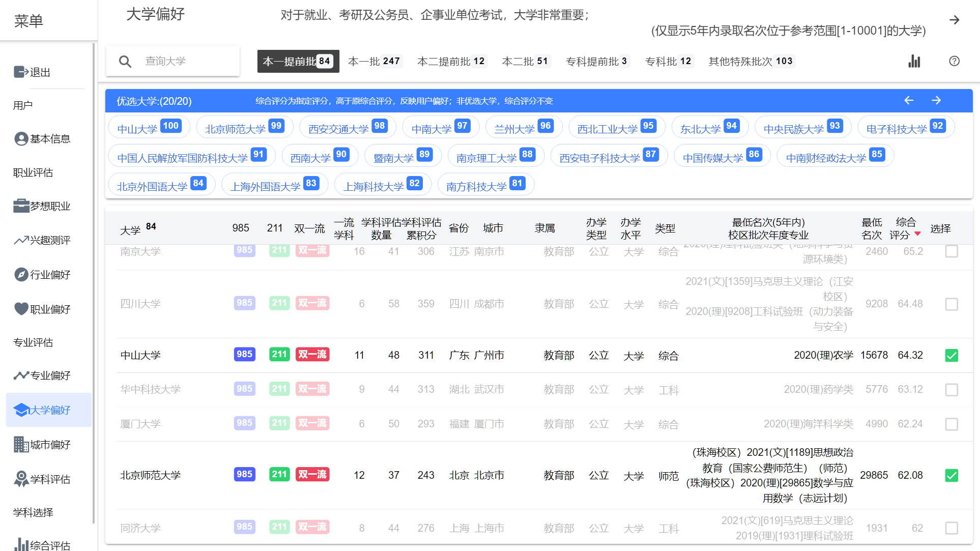Viewport: 980px width, 551px height.
Task: Click the 中央民族大学 93 chip
Action: [x=803, y=127]
